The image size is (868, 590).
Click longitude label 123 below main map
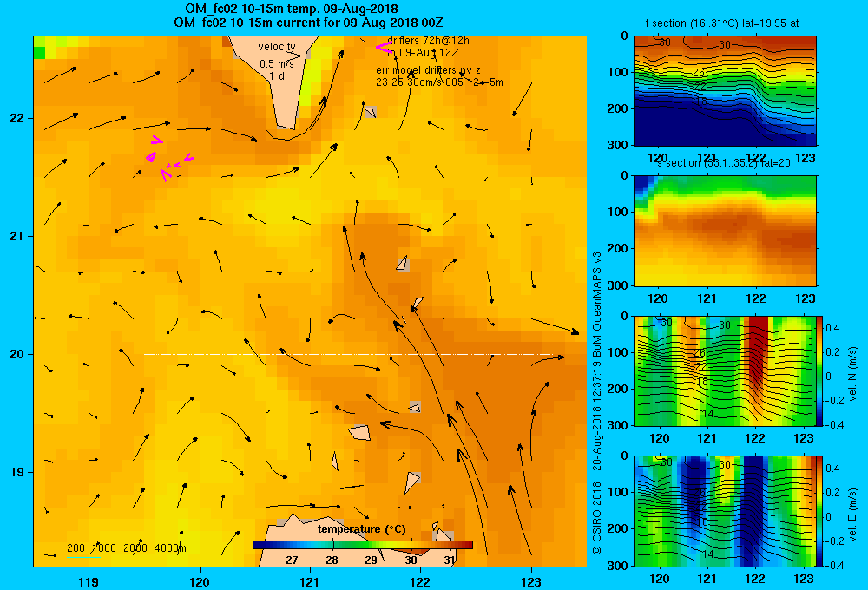531,581
